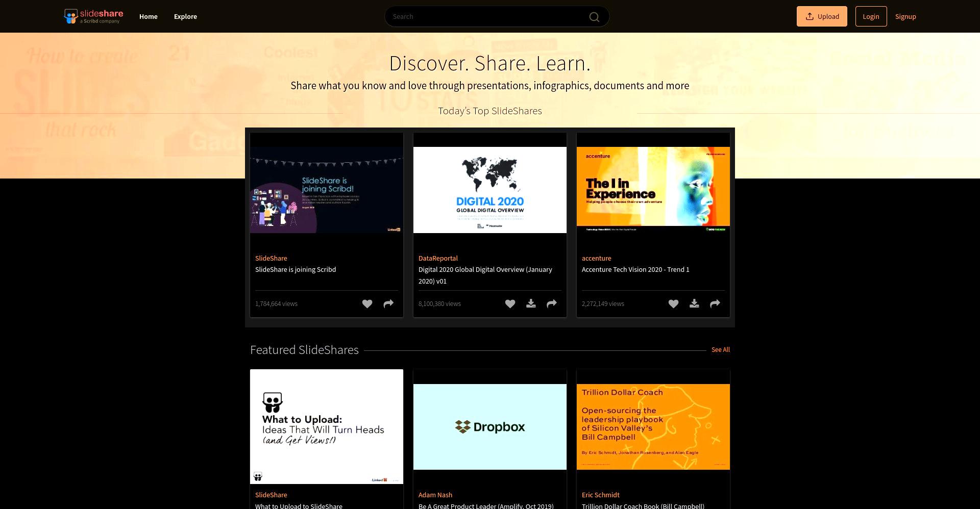980x509 pixels.
Task: Click the 'SlideShare is joining Scribd' title
Action: [296, 269]
